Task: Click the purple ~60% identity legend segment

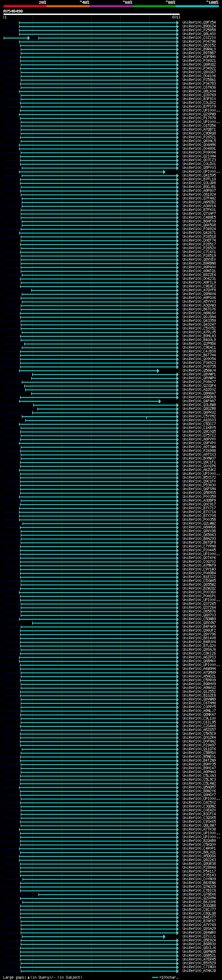Action: click(x=111, y=6)
